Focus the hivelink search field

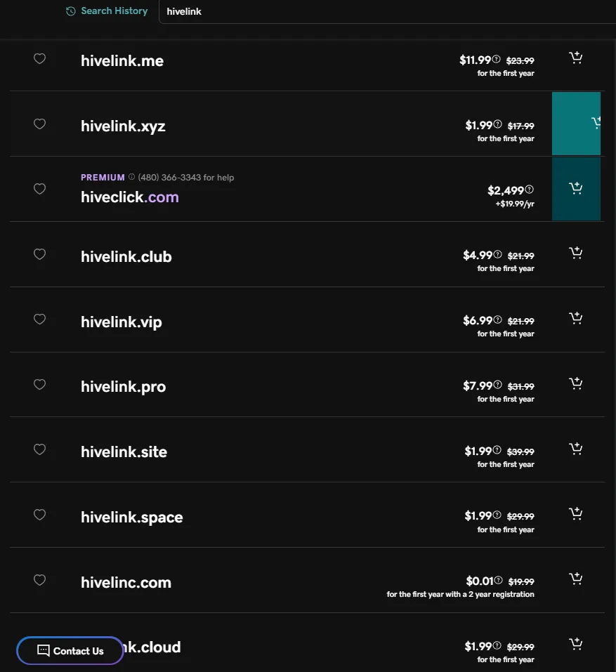pos(387,11)
